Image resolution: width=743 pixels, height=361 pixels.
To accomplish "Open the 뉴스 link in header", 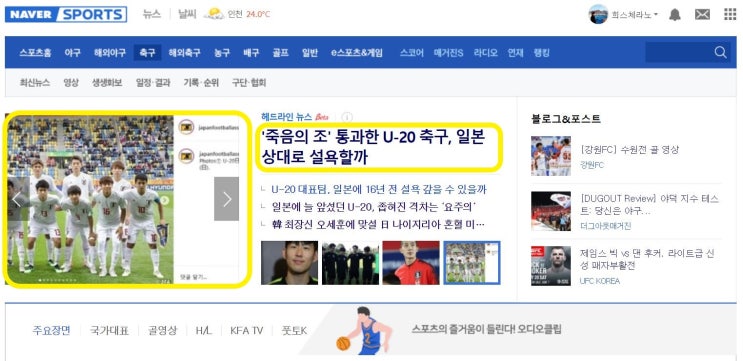I will [152, 14].
